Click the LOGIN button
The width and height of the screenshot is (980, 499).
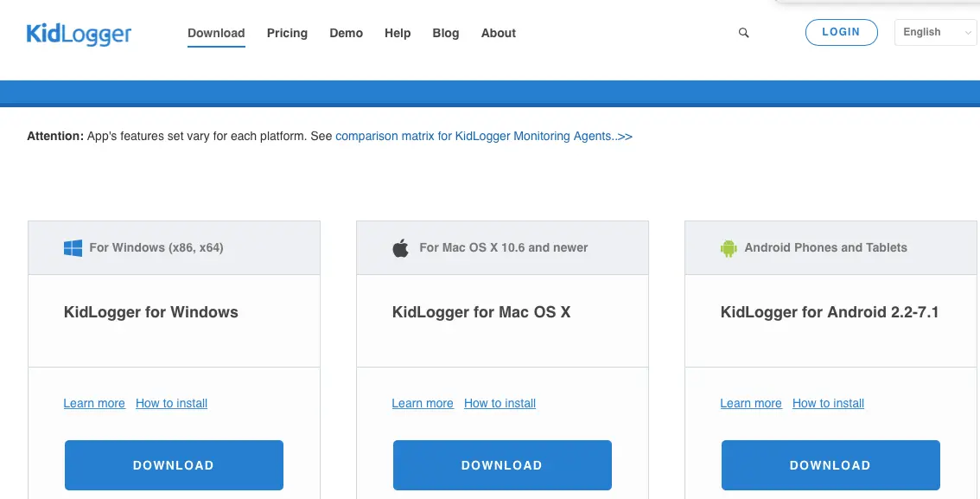[x=841, y=33]
